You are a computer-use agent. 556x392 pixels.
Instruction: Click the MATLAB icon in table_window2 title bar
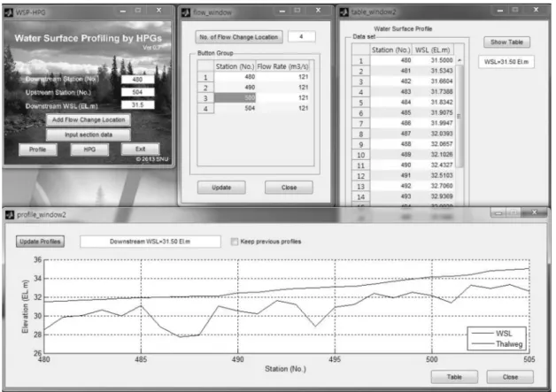tap(344, 12)
